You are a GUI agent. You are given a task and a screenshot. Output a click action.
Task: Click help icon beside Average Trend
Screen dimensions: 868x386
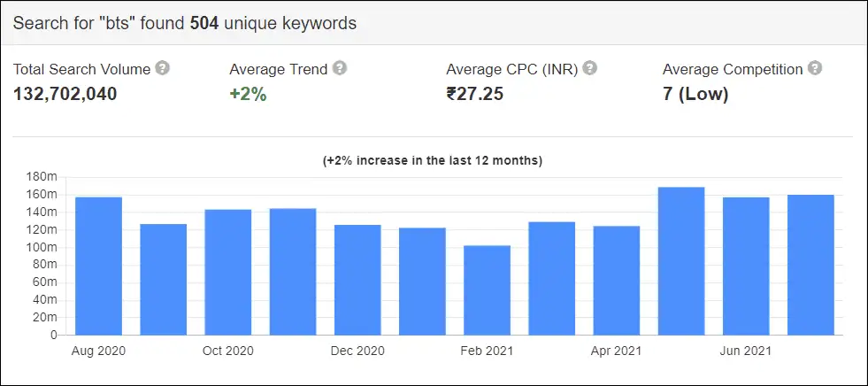click(340, 69)
